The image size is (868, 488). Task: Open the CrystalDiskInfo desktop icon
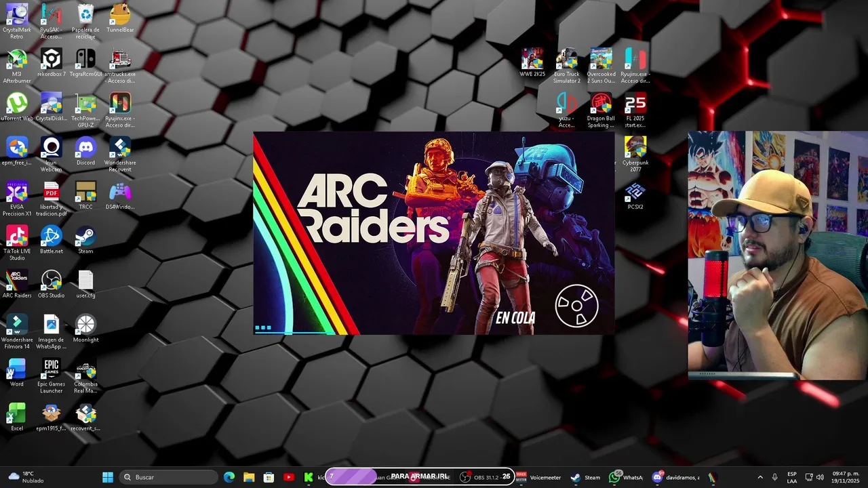[x=51, y=107]
